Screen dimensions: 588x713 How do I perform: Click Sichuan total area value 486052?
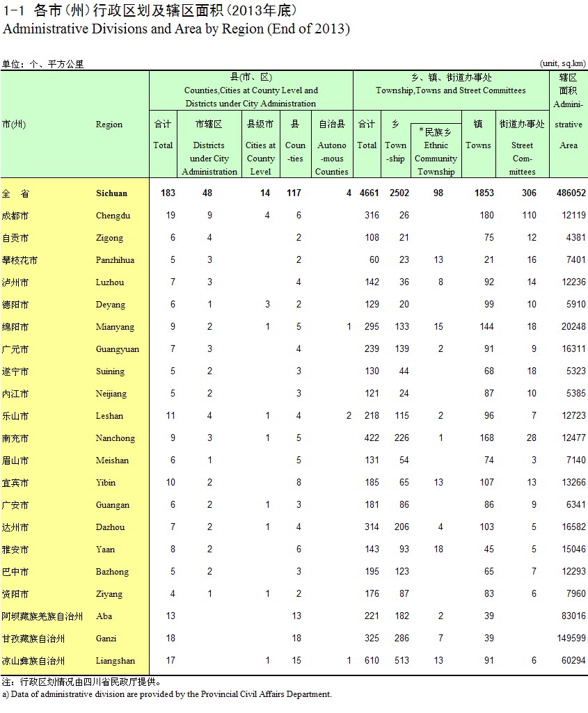[571, 193]
